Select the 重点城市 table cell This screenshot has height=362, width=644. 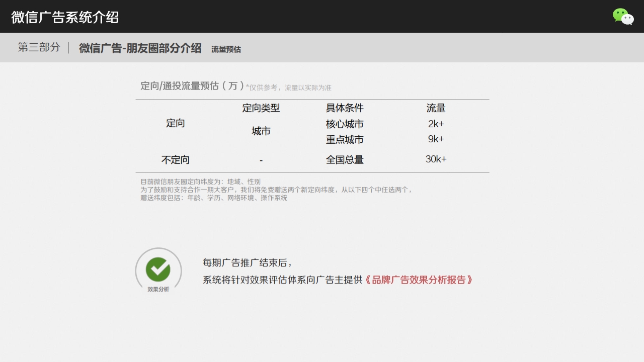pyautogui.click(x=345, y=140)
